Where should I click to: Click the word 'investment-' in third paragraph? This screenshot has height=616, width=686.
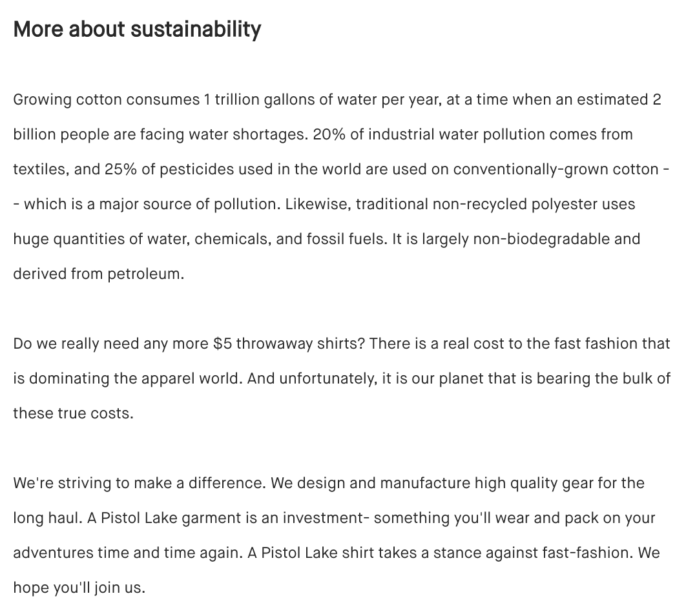pyautogui.click(x=326, y=518)
